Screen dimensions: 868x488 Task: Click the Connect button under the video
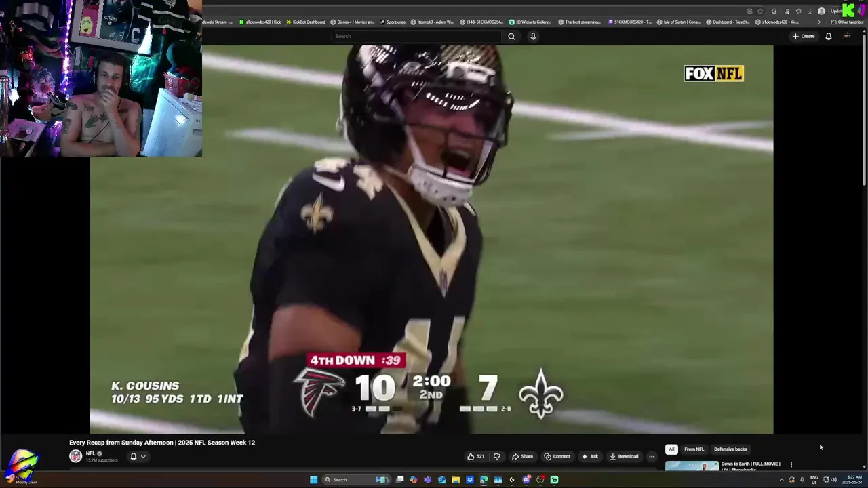pos(557,456)
